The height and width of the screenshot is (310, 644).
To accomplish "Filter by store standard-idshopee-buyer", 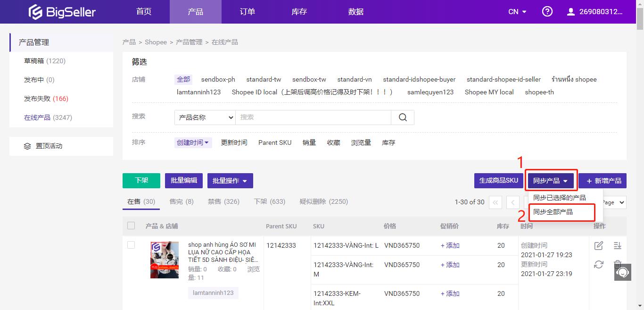I will point(419,80).
